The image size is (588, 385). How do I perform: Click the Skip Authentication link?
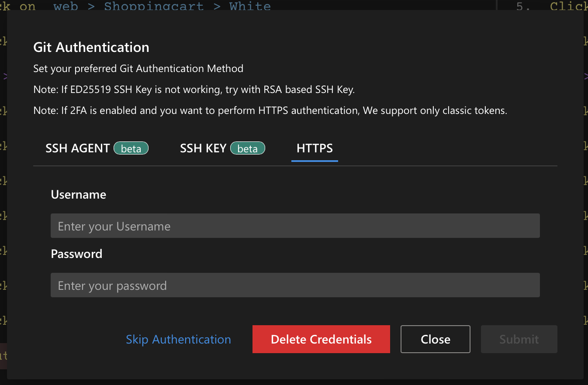pos(178,340)
